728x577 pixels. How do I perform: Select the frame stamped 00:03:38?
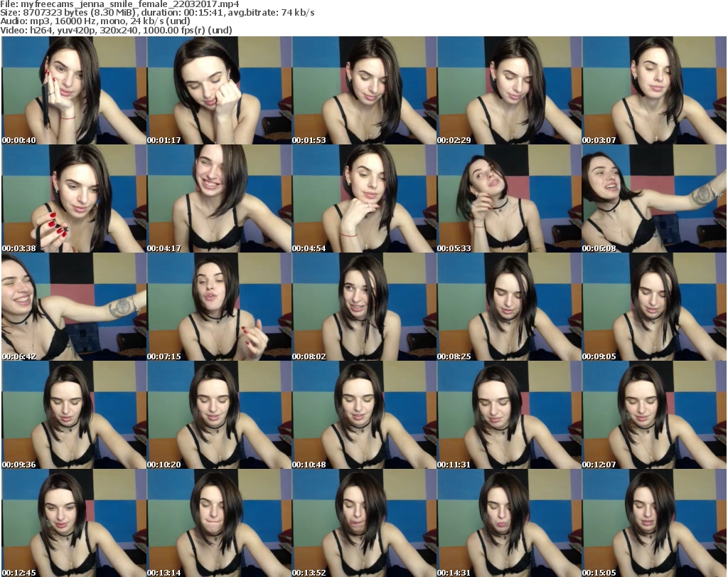(74, 198)
